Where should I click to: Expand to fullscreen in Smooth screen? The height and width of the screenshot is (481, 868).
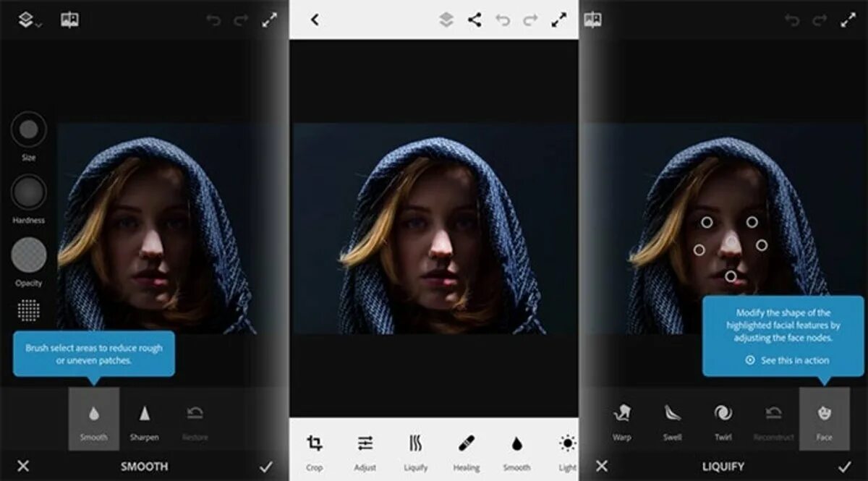click(270, 20)
